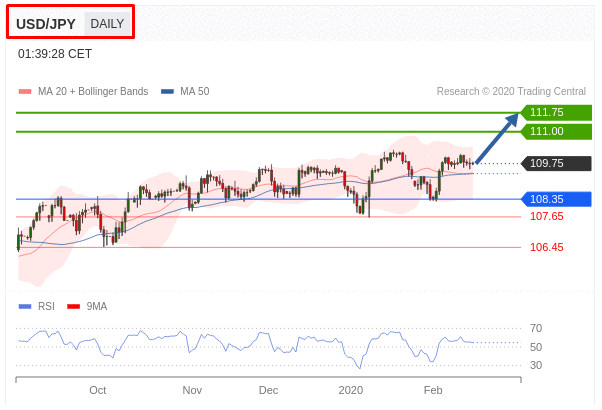Click the Feb date axis label
This screenshot has width=602, height=410.
click(x=433, y=390)
